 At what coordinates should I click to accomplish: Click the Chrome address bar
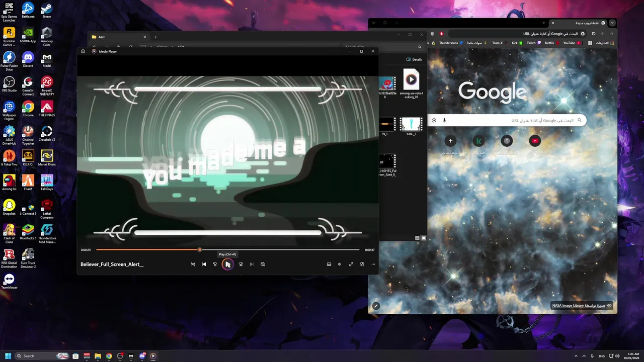518,34
